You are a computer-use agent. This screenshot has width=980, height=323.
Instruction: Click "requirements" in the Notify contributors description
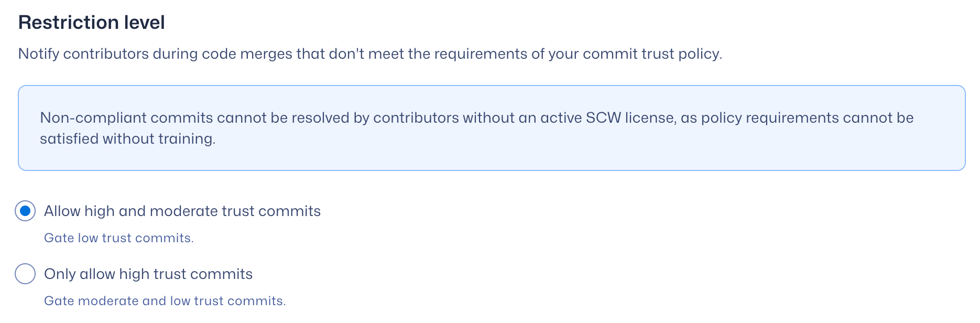480,54
